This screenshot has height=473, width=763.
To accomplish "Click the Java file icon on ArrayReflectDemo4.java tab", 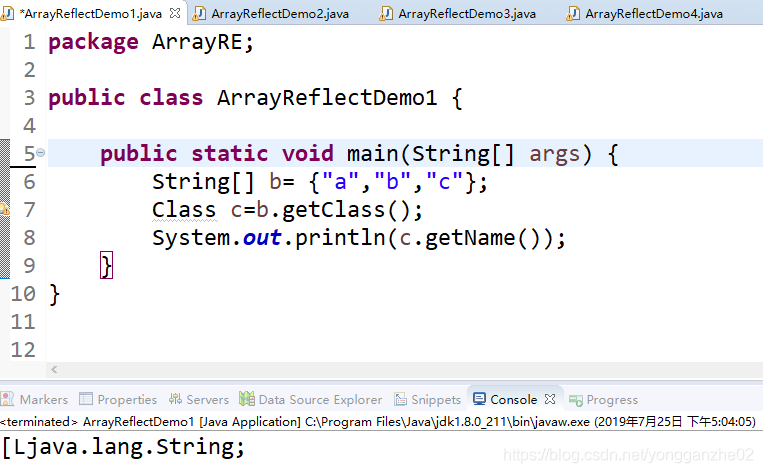I will click(573, 14).
